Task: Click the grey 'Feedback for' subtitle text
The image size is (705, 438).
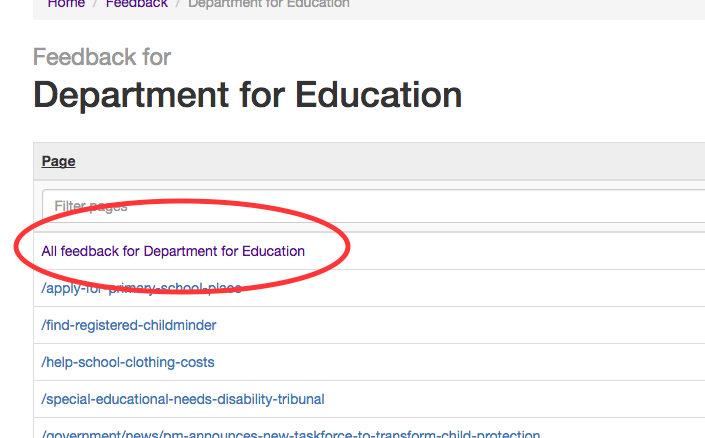Action: (102, 57)
